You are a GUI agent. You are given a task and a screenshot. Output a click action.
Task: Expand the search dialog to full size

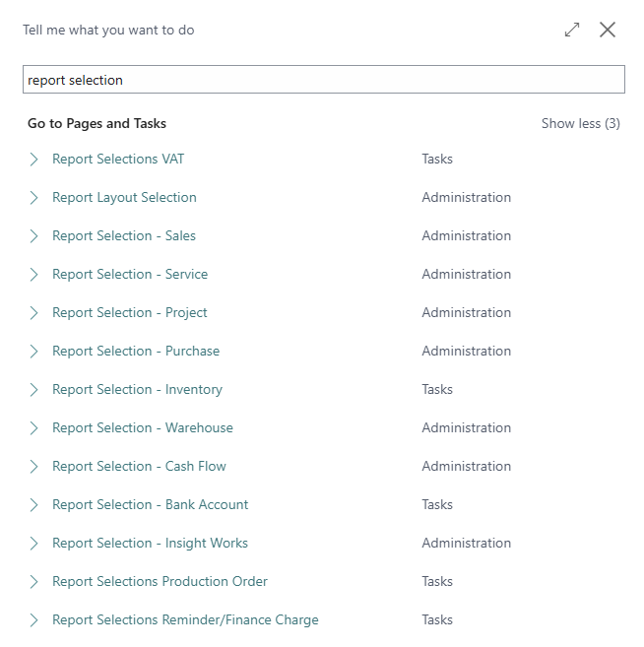point(572,30)
